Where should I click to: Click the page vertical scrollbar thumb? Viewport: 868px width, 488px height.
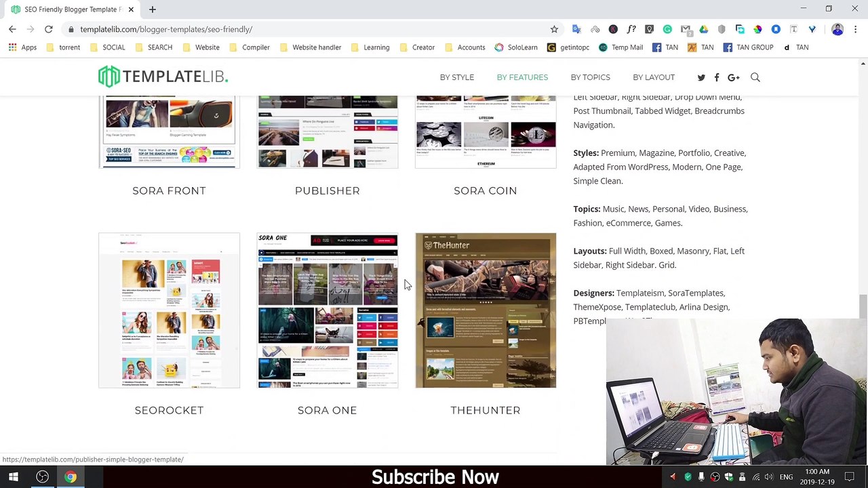tap(863, 306)
